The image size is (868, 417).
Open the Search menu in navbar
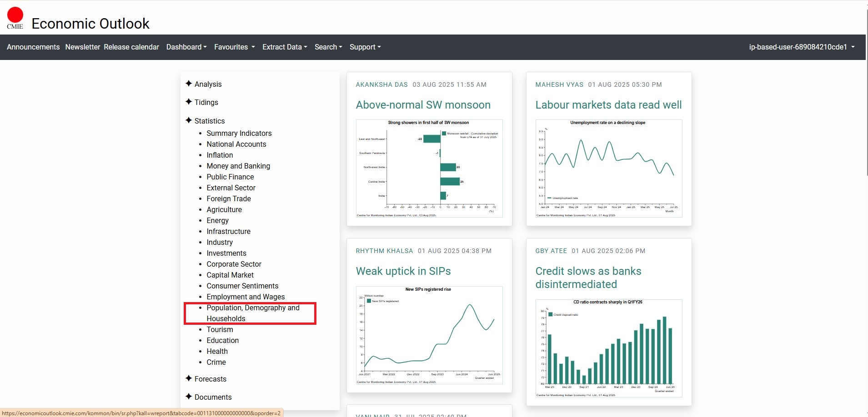coord(328,47)
